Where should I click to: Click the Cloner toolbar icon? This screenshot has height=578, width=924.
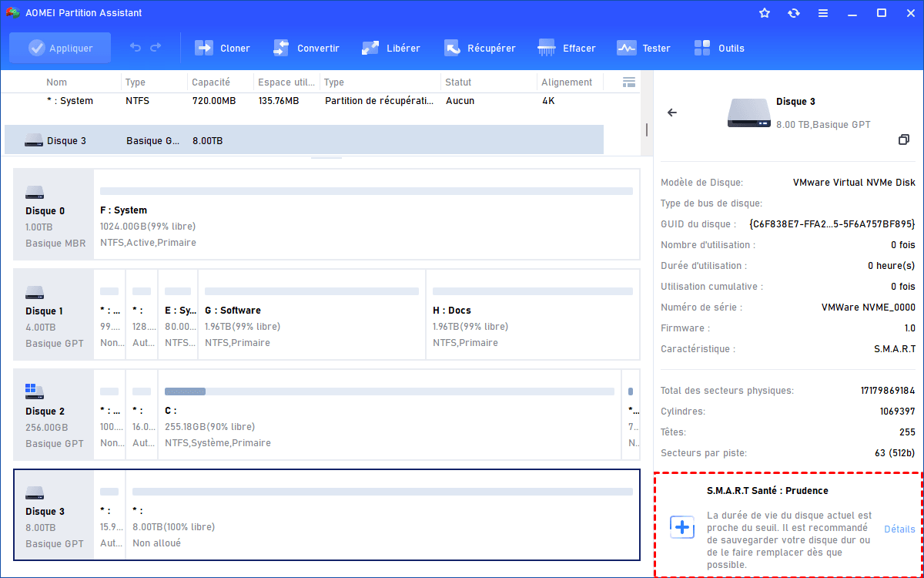click(x=205, y=48)
